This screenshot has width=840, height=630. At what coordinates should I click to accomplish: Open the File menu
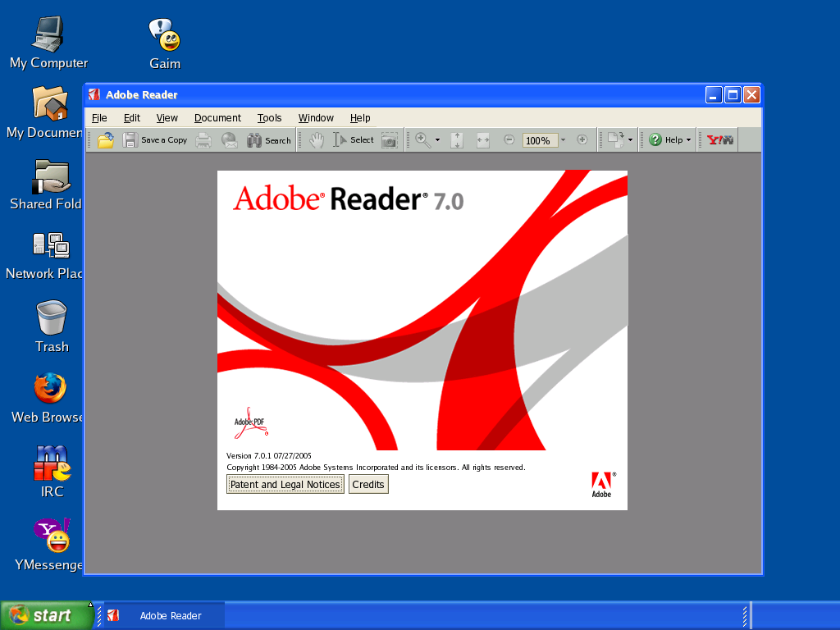(x=99, y=118)
